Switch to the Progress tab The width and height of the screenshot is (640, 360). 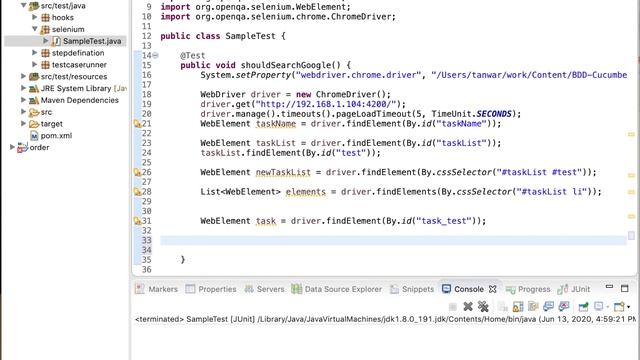528,289
